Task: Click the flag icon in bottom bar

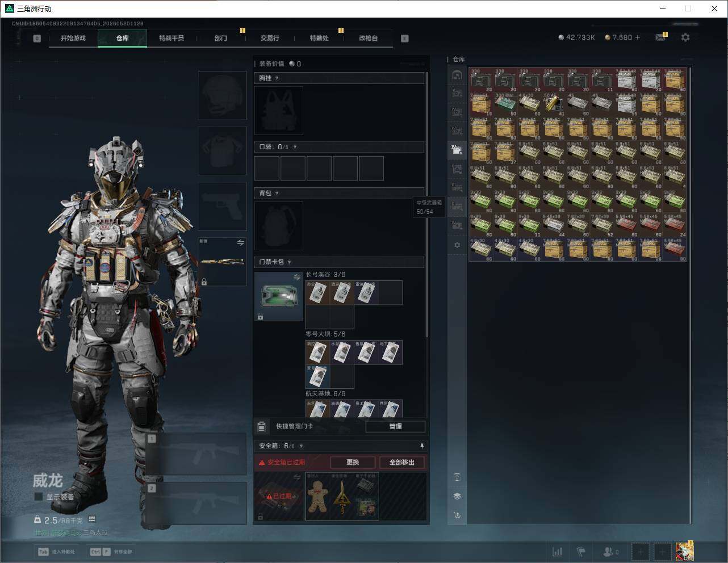Action: [x=581, y=552]
